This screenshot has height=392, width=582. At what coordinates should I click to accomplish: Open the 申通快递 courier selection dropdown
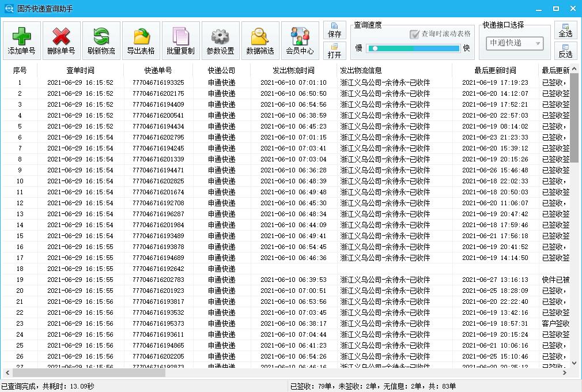(515, 44)
